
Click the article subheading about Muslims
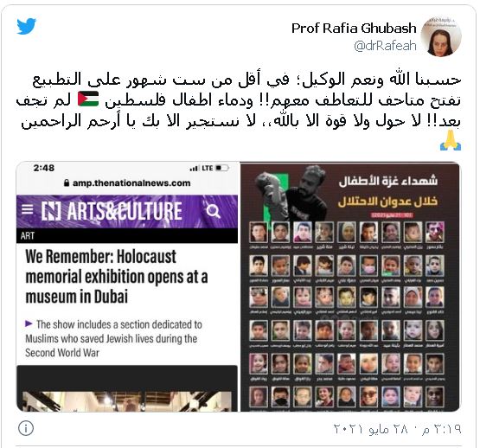pos(113,339)
